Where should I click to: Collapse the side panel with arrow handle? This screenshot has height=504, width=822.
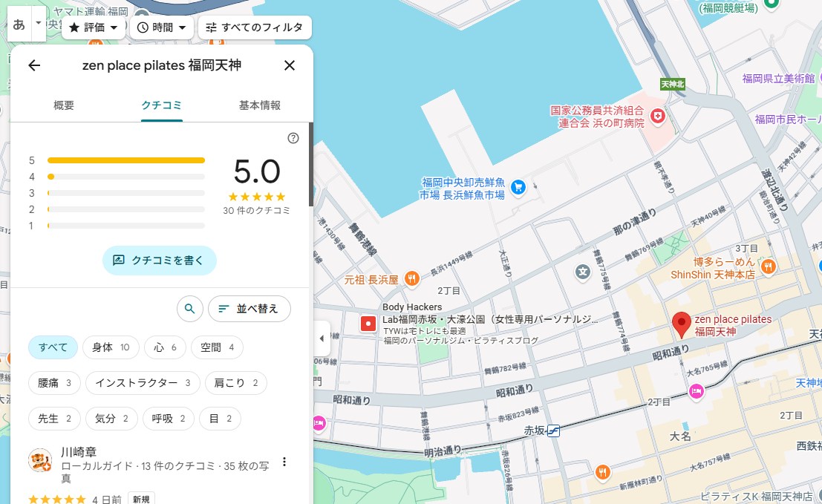click(x=321, y=338)
